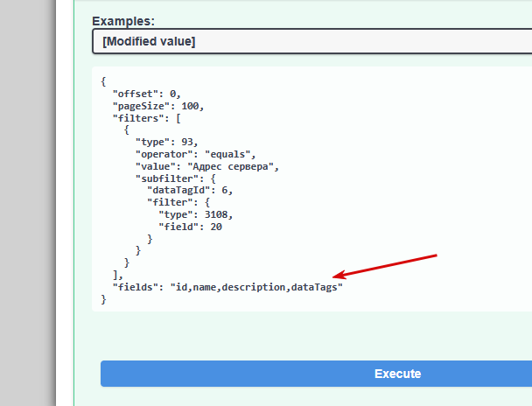Viewport: 532px width, 406px height.
Task: Click the "id,name,description,dataTags" string value
Action: 256,287
